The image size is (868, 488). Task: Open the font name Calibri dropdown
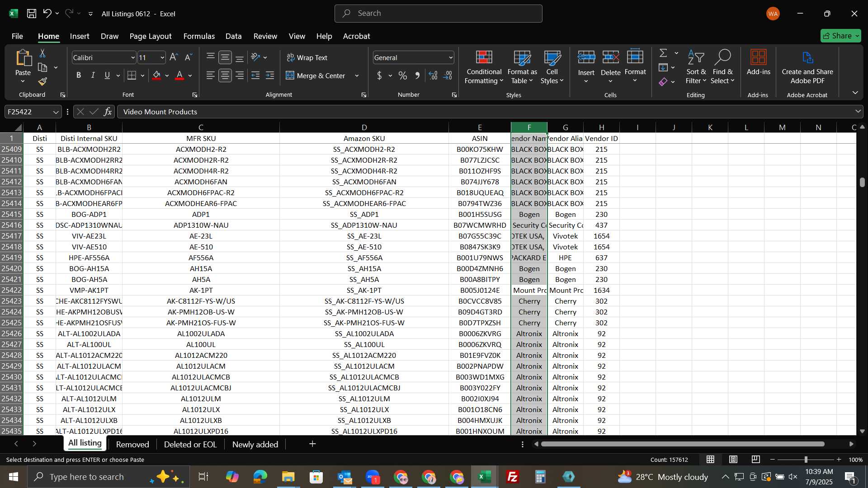point(132,58)
